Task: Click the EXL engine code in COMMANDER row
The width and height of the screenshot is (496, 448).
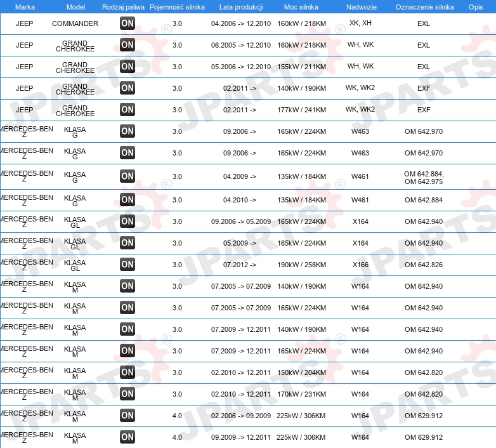Action: click(424, 23)
